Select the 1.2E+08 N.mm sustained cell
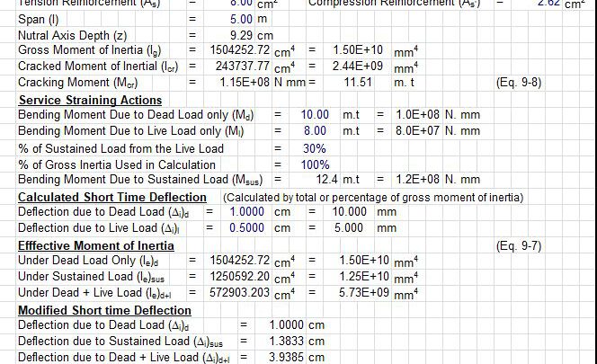Image resolution: width=597 pixels, height=364 pixels. [417, 180]
